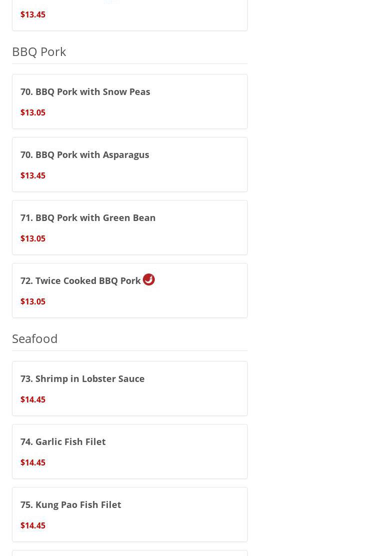Click $14.45 price under Shrimp in Lobster Sauce
The width and height of the screenshot is (392, 556).
(33, 399)
